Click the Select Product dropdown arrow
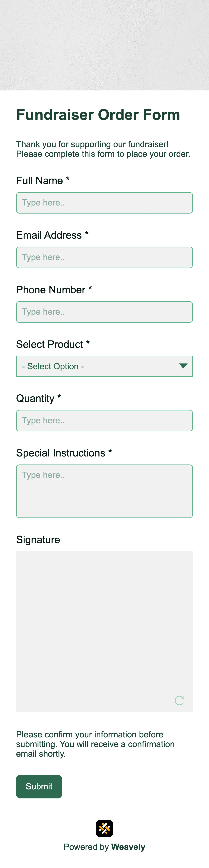Screen dimensions: 209x868 pos(183,366)
